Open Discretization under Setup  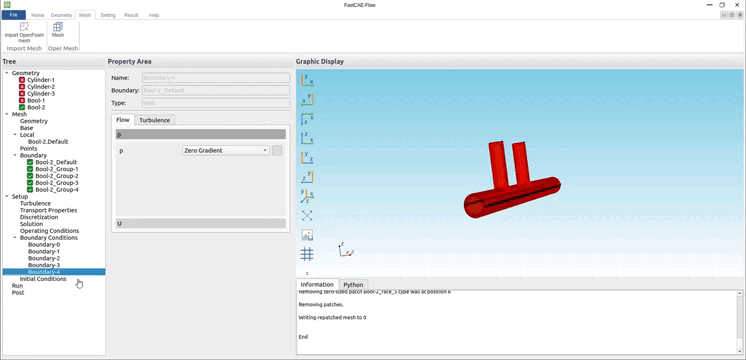39,217
